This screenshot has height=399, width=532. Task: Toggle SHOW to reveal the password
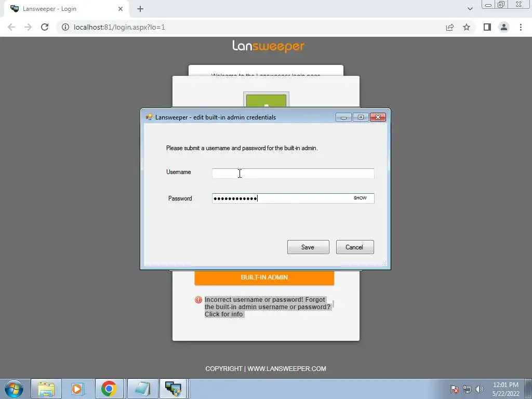tap(360, 198)
